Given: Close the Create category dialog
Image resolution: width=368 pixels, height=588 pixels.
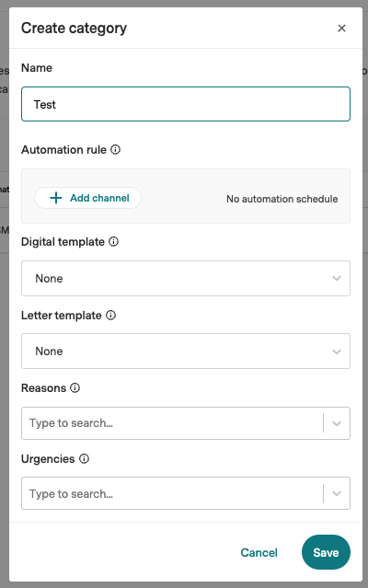Looking at the screenshot, I should point(341,29).
